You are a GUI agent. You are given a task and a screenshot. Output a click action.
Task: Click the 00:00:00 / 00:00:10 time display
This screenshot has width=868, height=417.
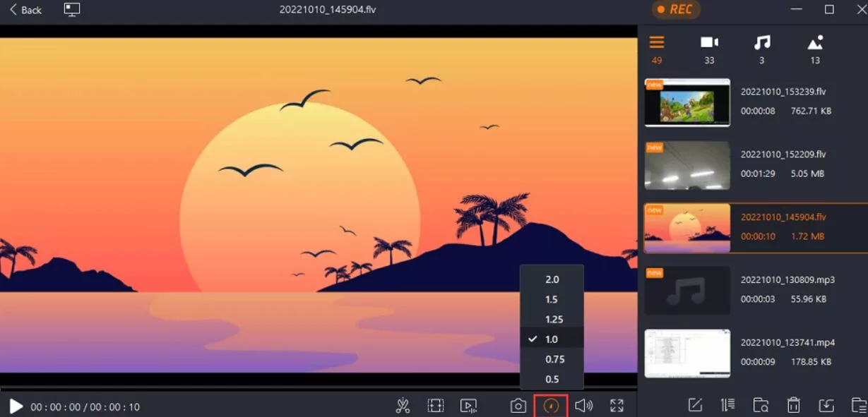click(85, 407)
